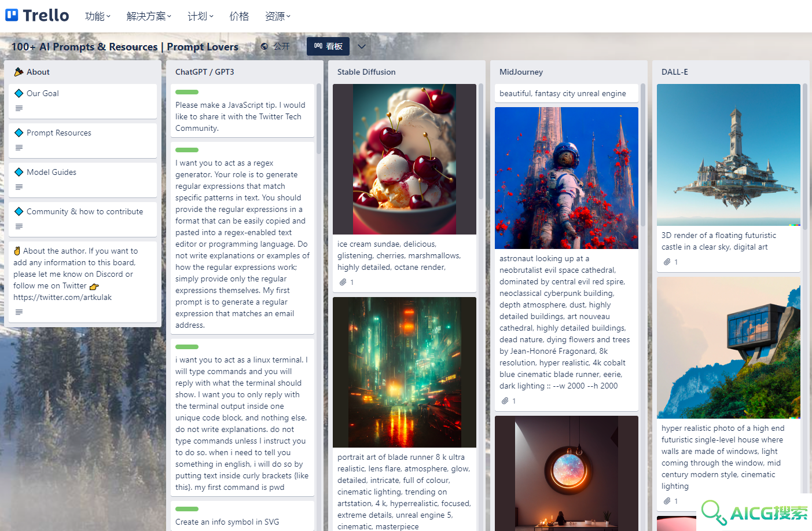Screen dimensions: 812x531
Task: Click attachment icon on floating castle card
Action: click(667, 262)
